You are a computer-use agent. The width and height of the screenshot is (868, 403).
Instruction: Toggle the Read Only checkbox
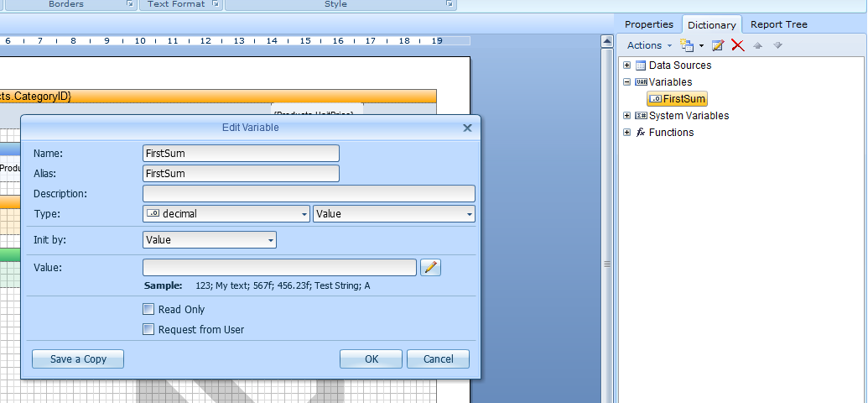click(148, 309)
